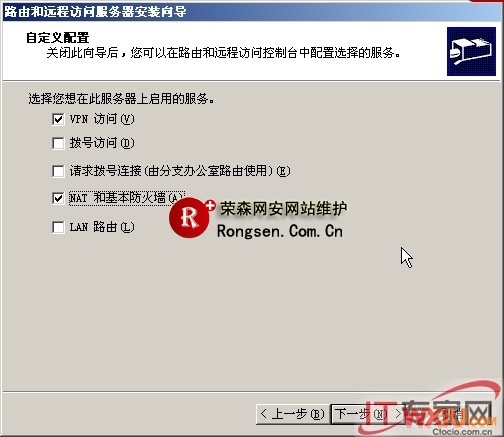The image size is (504, 437).
Task: Go back with 上一步(B) button
Action: pyautogui.click(x=293, y=414)
